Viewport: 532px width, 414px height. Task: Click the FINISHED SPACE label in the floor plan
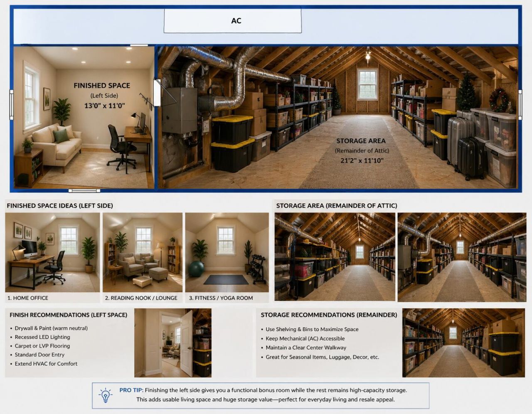pos(102,86)
